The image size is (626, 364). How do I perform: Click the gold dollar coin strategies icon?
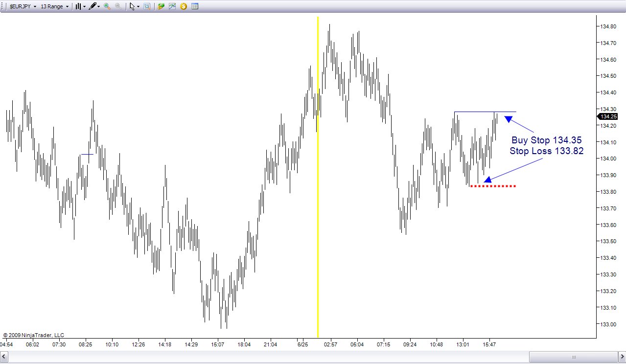coord(184,6)
